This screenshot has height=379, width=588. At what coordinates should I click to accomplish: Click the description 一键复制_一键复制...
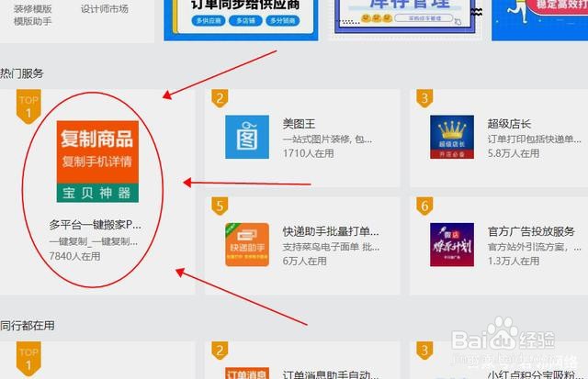(94, 241)
